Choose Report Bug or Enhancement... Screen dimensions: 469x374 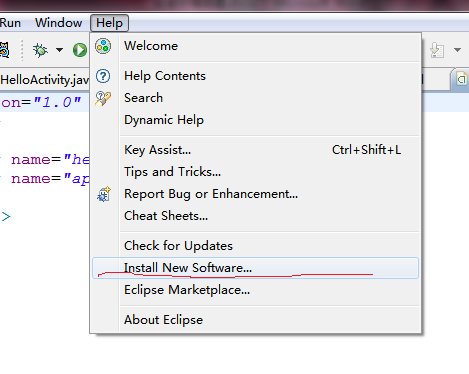(255, 194)
